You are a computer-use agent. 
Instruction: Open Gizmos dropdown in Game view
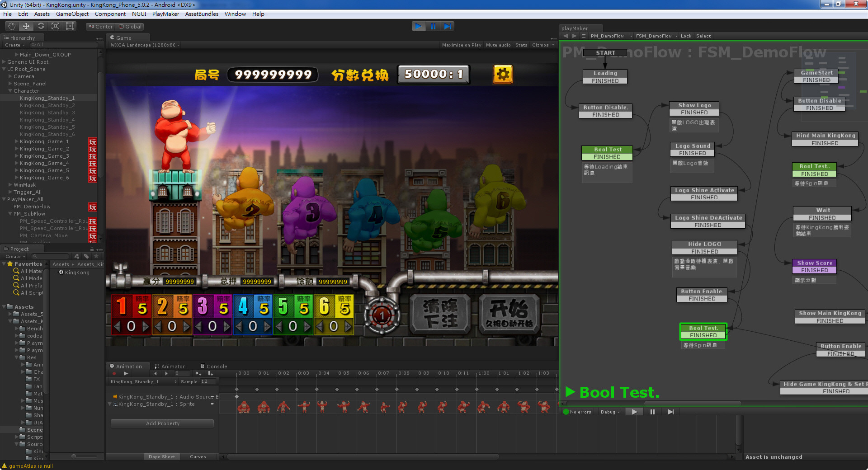pyautogui.click(x=542, y=45)
